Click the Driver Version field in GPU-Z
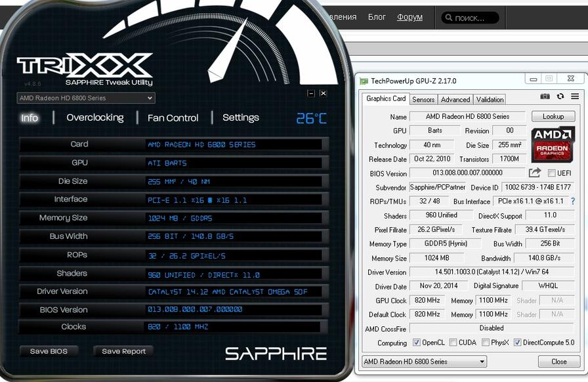This screenshot has height=382, width=588. pos(492,272)
